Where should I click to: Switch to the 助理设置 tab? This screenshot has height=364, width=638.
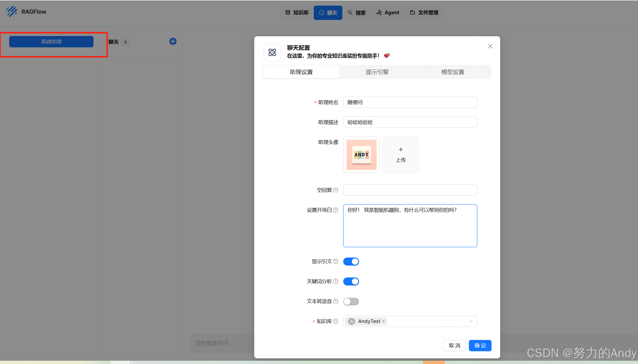(x=301, y=72)
